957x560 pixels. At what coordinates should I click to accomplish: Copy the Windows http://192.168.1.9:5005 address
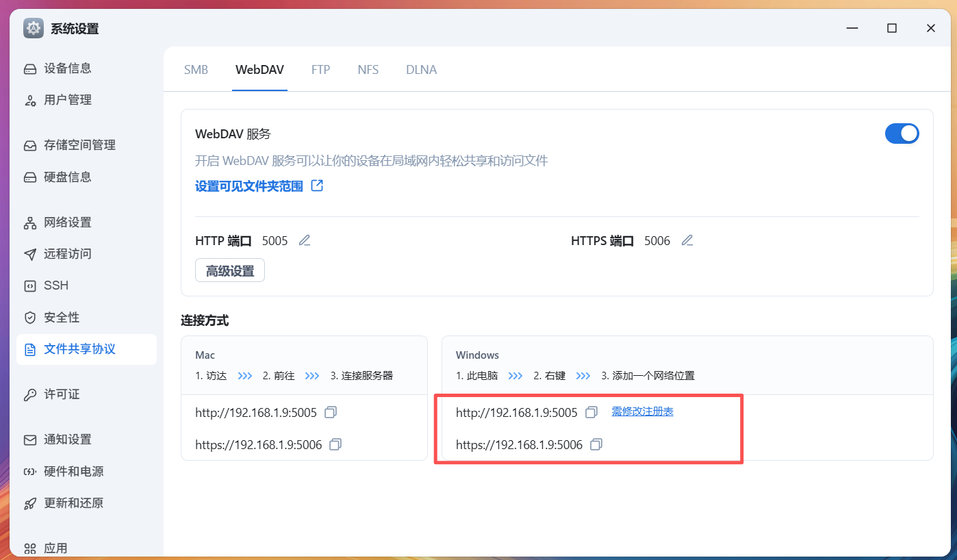click(x=591, y=412)
